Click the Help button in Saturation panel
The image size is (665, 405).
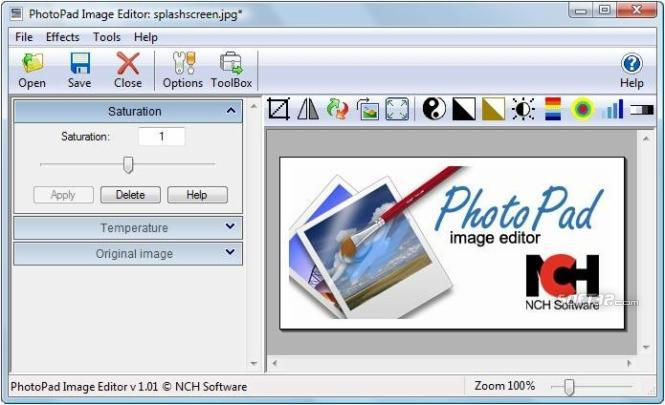[x=197, y=195]
